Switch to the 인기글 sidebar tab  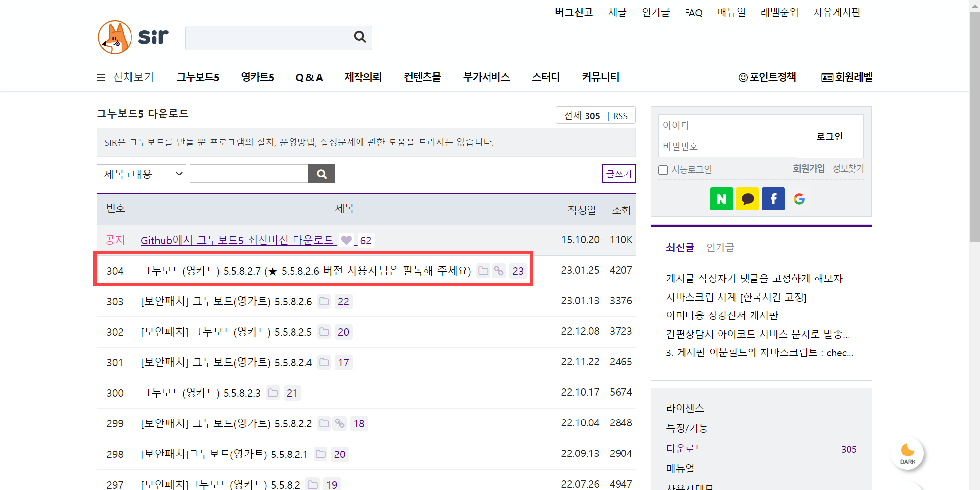[720, 247]
